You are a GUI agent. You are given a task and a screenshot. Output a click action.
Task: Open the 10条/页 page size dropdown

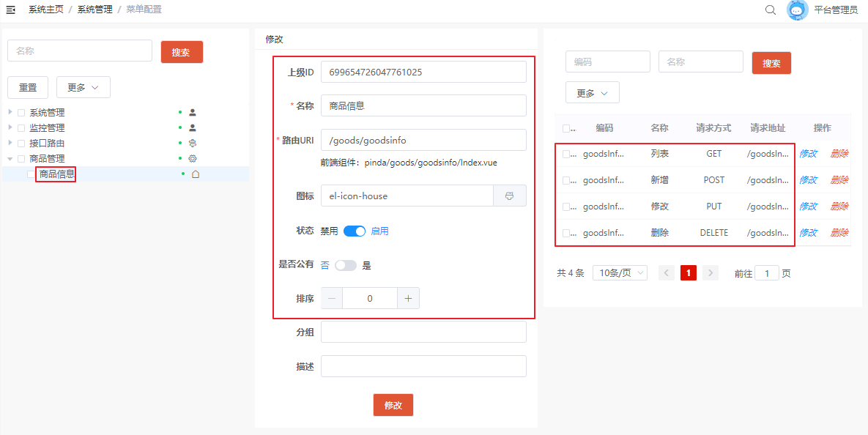pyautogui.click(x=620, y=273)
